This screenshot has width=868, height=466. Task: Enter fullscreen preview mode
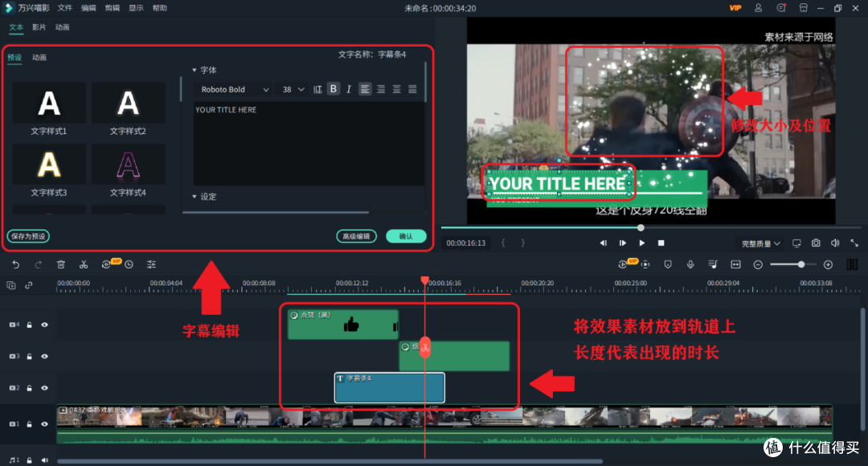[x=854, y=243]
